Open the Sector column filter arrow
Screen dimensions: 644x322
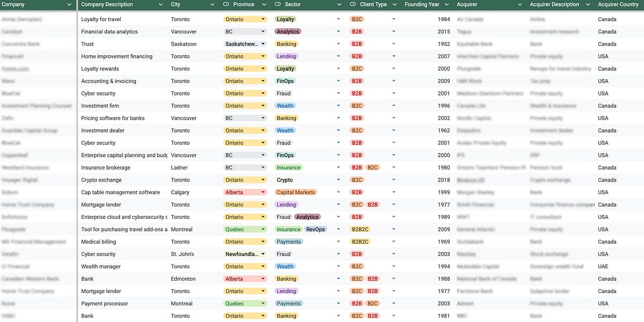coord(339,4)
